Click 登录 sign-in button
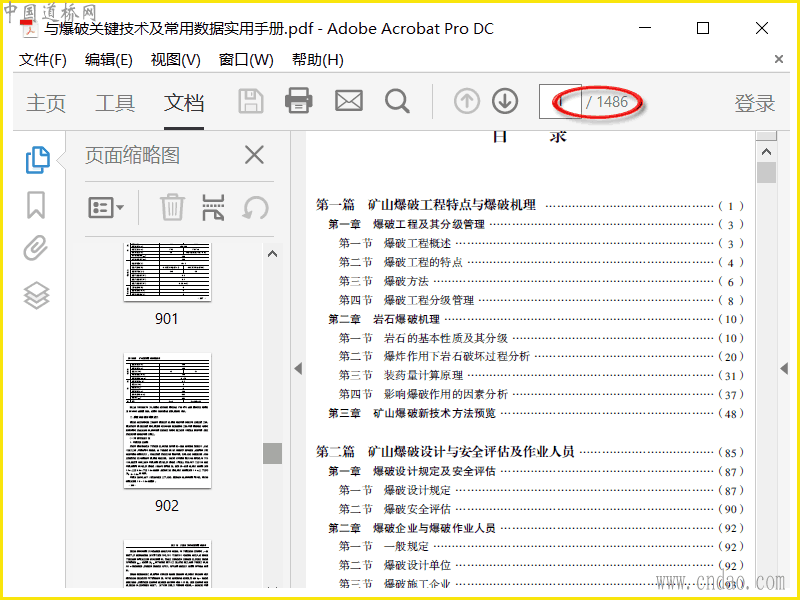This screenshot has height=600, width=800. 755,103
